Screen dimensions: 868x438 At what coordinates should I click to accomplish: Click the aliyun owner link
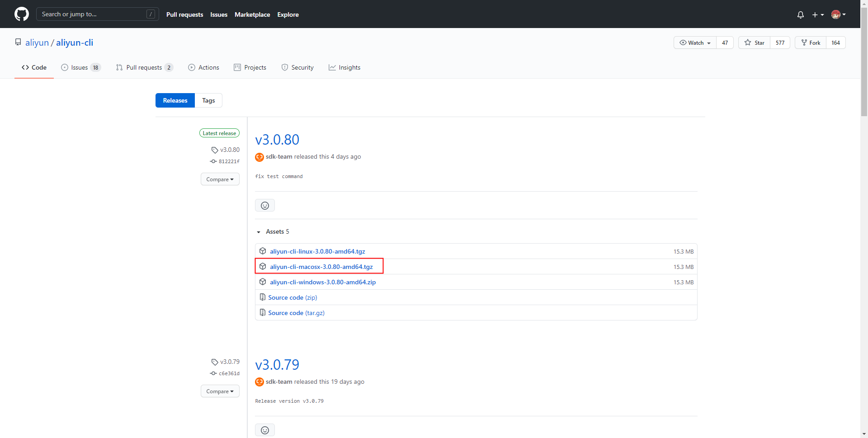coord(37,42)
